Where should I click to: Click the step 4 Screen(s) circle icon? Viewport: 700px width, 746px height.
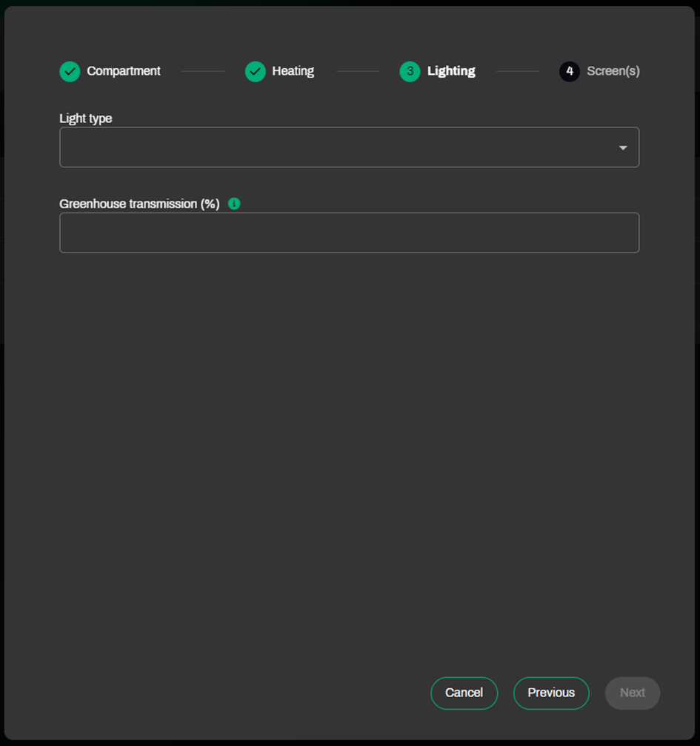pos(570,71)
